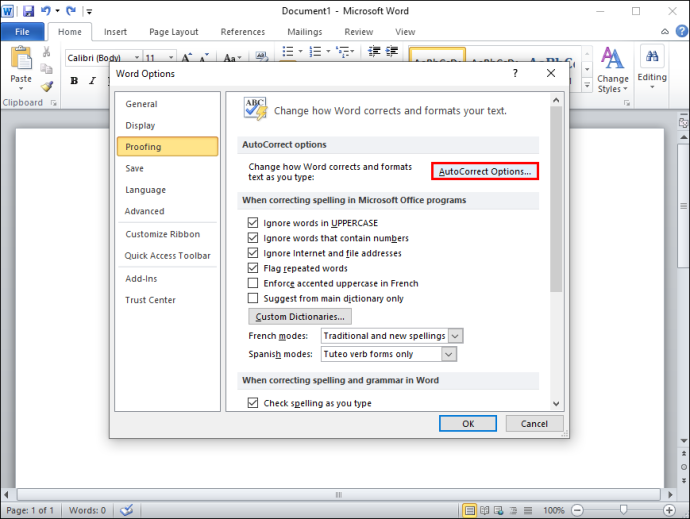Switch to the Insert ribbon tab
This screenshot has height=519, width=690.
(x=115, y=32)
